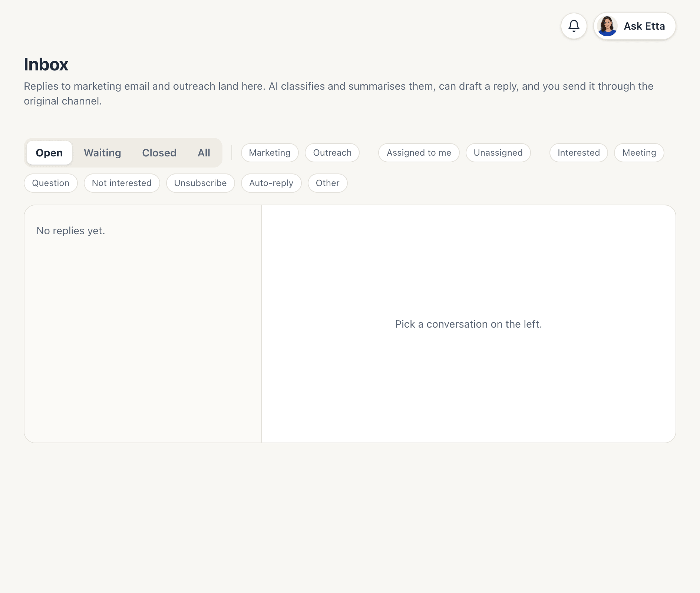Open the notifications bell
The image size is (700, 593).
point(574,26)
